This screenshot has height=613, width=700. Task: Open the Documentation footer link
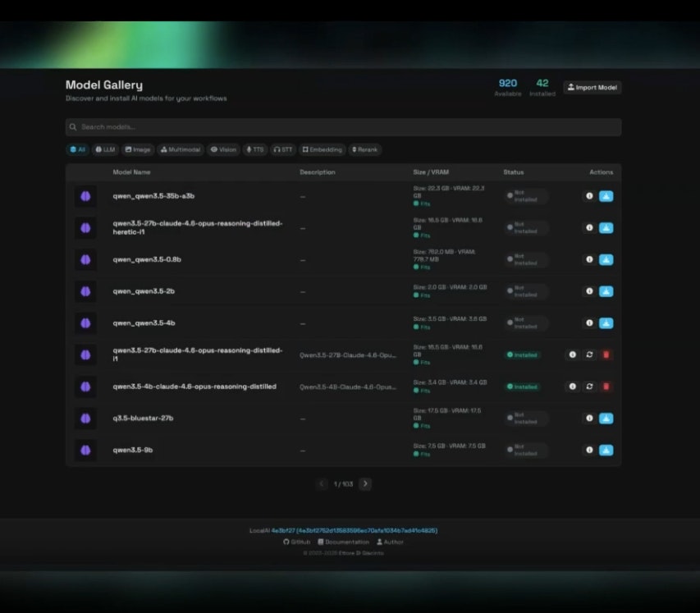[x=343, y=542]
